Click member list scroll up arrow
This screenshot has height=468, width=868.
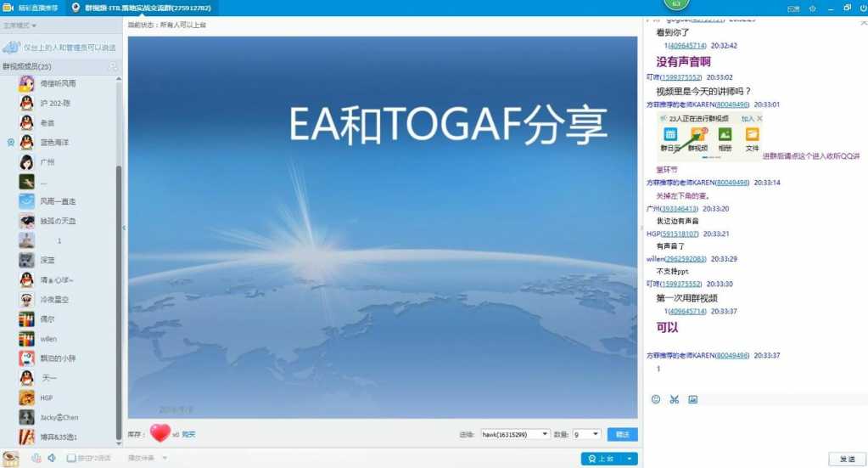119,79
